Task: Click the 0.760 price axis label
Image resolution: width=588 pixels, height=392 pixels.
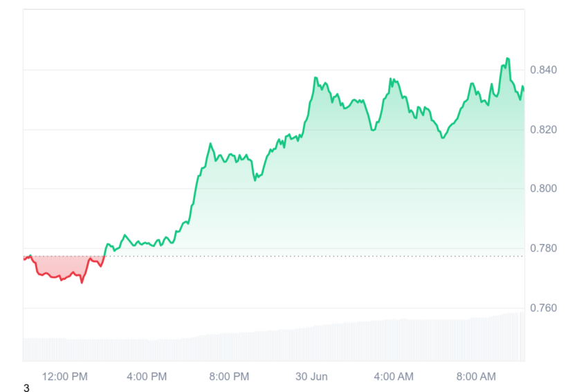Action: tap(543, 308)
